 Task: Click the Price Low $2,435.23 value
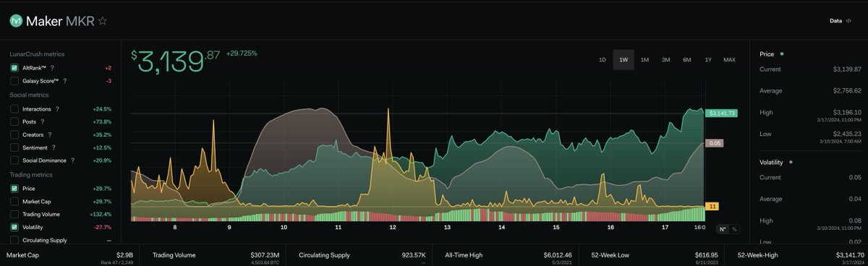pyautogui.click(x=847, y=134)
